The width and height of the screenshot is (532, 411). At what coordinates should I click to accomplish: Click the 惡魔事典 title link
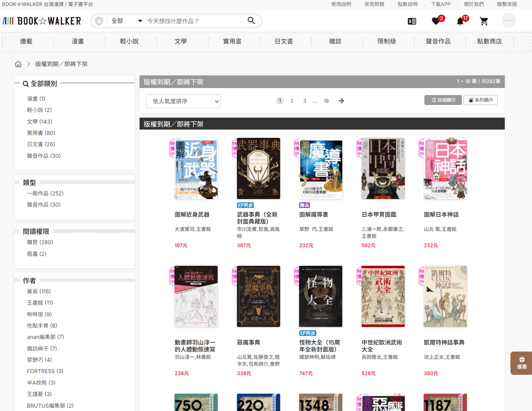(249, 343)
